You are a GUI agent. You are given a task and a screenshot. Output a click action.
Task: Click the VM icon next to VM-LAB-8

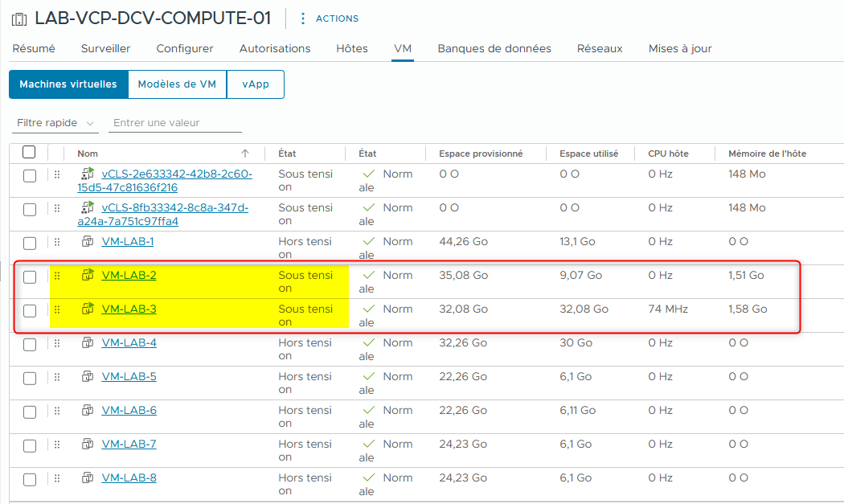88,477
